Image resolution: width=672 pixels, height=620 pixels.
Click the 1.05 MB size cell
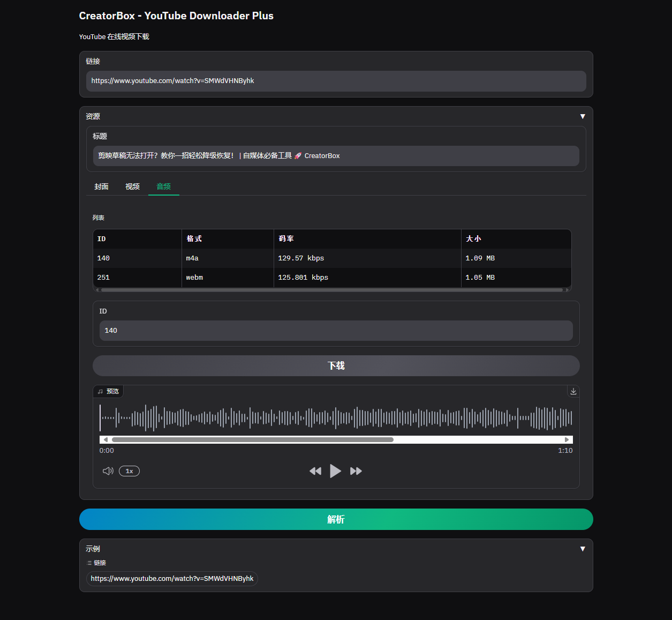[516, 278]
